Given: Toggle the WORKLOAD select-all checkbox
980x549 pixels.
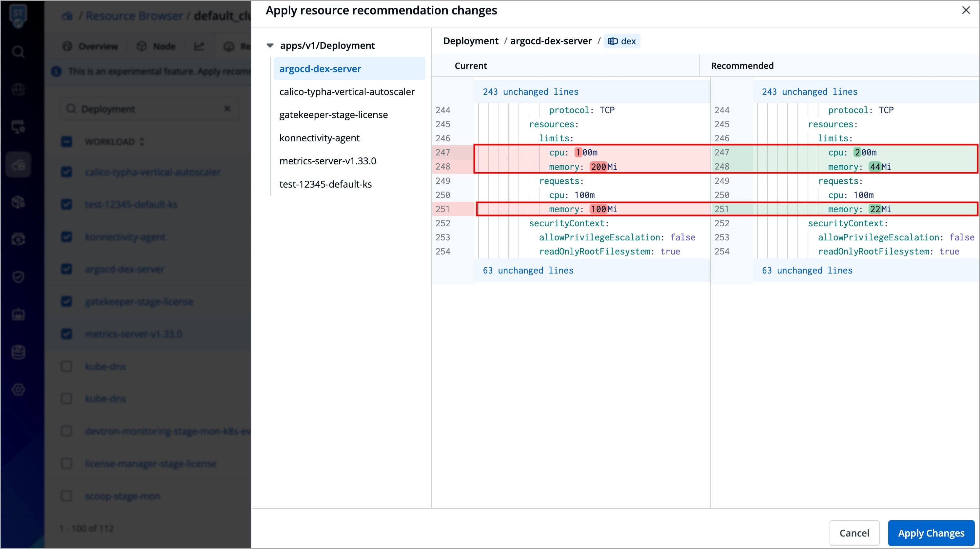Looking at the screenshot, I should (67, 142).
